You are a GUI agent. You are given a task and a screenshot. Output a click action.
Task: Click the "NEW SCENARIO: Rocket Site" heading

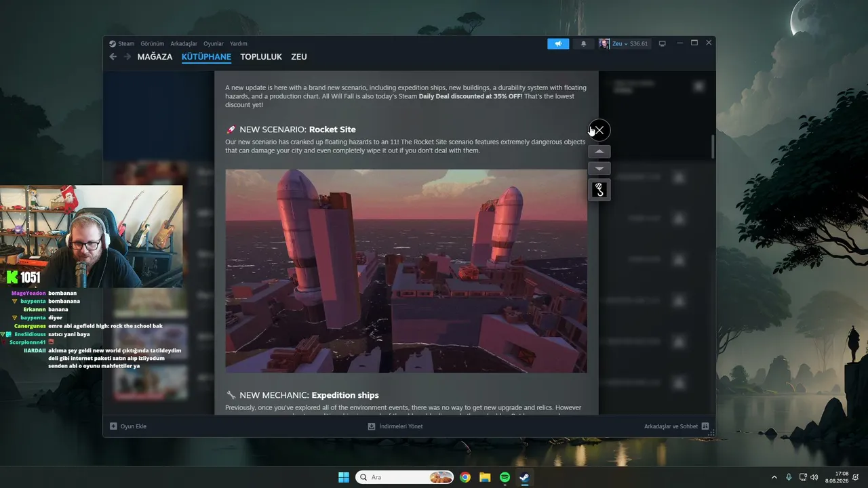pyautogui.click(x=298, y=129)
